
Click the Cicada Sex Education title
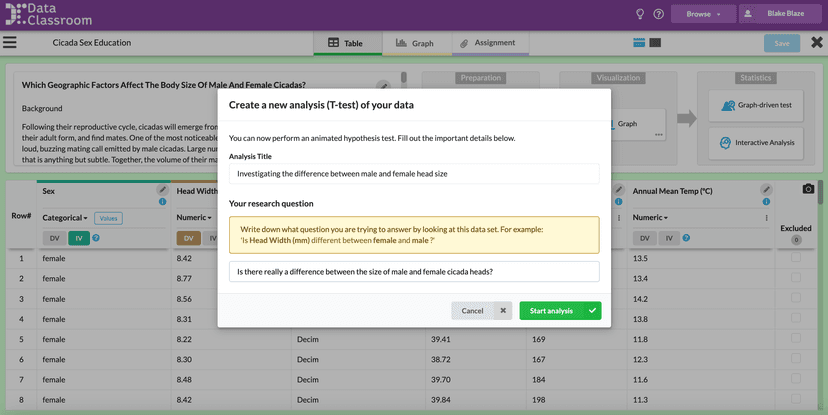92,43
